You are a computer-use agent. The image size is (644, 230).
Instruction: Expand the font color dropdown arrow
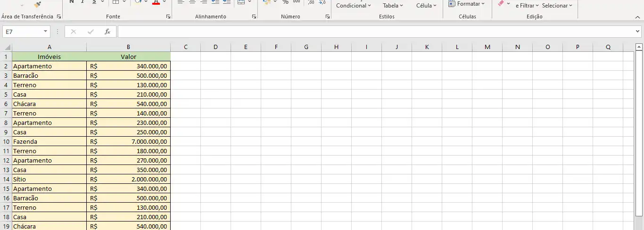pyautogui.click(x=165, y=2)
